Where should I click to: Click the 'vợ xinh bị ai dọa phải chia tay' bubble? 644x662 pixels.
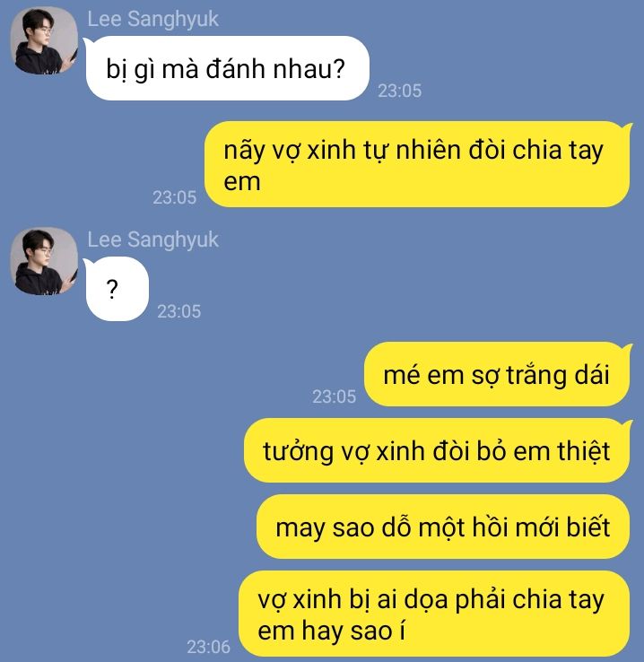(434, 614)
